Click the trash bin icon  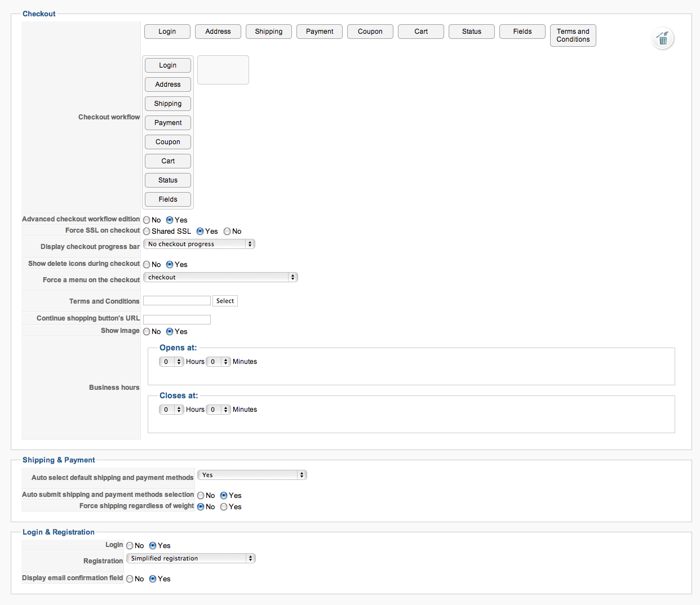tap(663, 38)
